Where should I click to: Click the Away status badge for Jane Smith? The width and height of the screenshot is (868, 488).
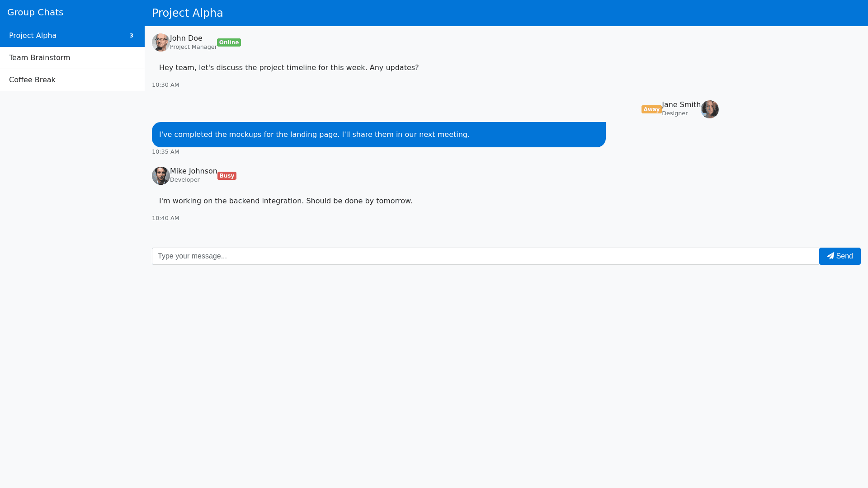pyautogui.click(x=651, y=109)
